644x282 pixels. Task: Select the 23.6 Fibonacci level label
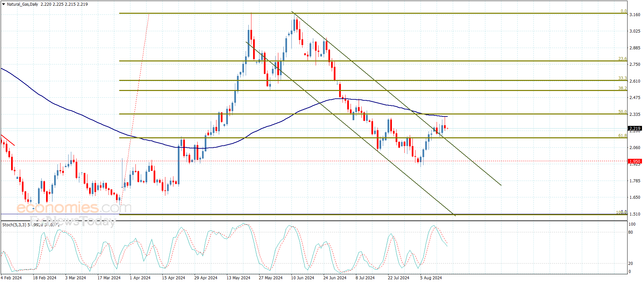pyautogui.click(x=622, y=59)
